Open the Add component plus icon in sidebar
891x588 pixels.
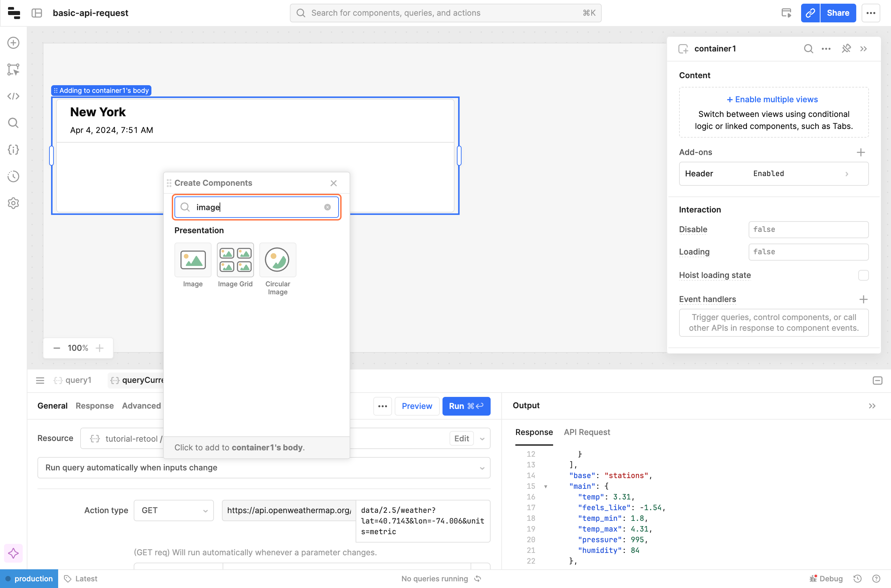pos(13,43)
